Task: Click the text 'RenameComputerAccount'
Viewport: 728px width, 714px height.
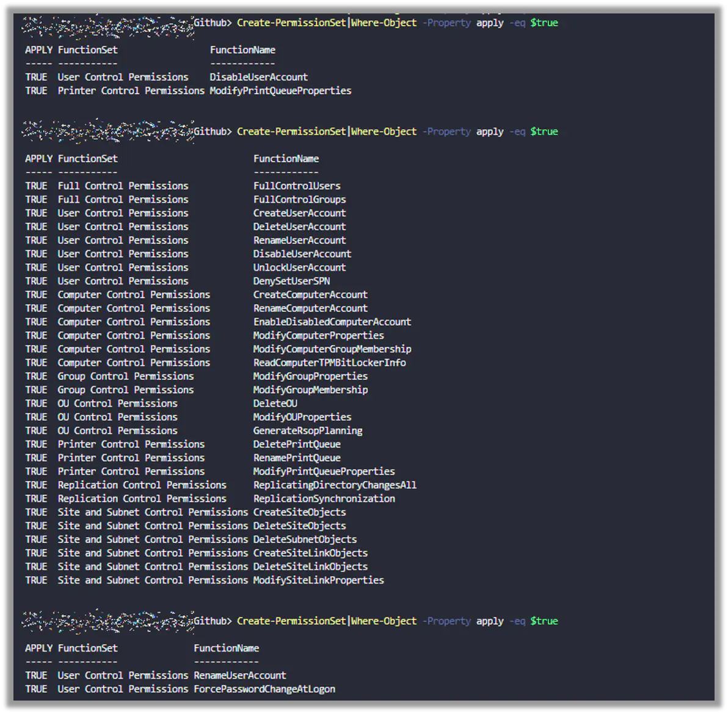Action: point(310,308)
